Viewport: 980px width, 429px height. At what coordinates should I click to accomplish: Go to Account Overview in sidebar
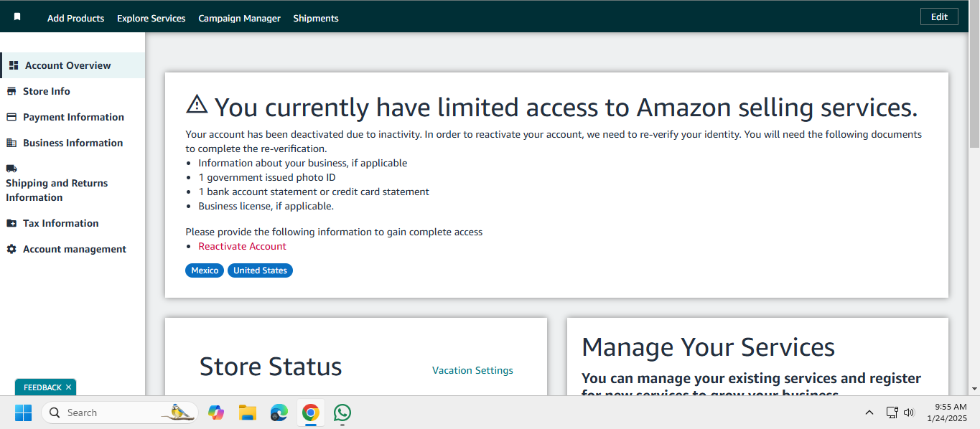[x=73, y=65]
